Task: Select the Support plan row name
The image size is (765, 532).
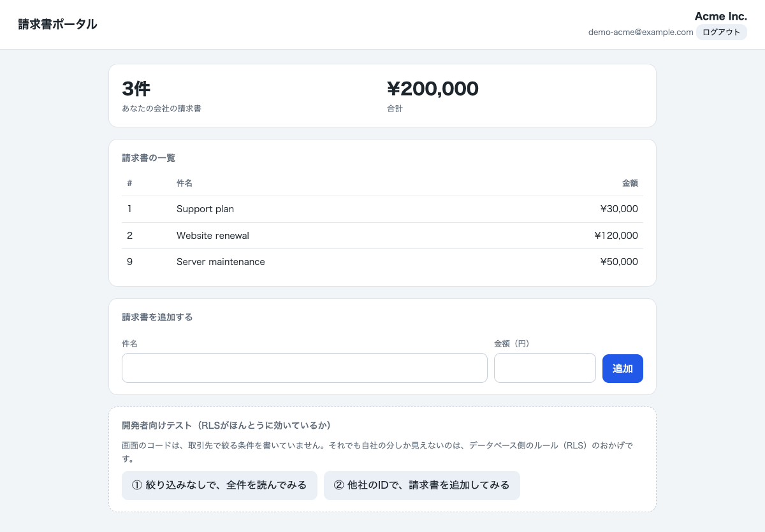Action: pyautogui.click(x=205, y=209)
